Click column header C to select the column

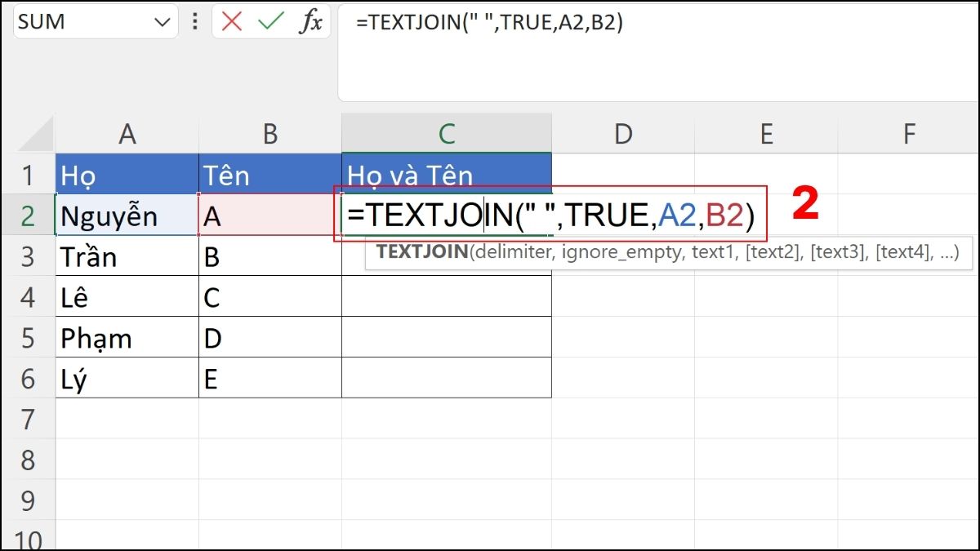pyautogui.click(x=446, y=134)
